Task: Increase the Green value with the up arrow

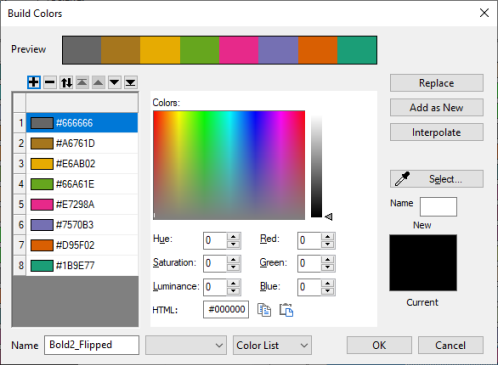Action: click(x=328, y=260)
